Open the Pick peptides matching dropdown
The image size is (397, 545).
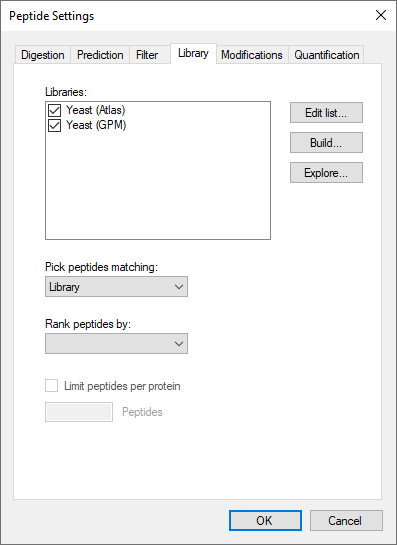(116, 287)
